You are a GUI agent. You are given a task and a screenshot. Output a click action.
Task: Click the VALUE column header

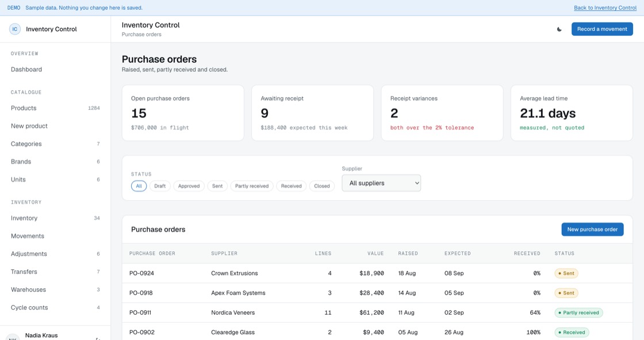coord(375,253)
